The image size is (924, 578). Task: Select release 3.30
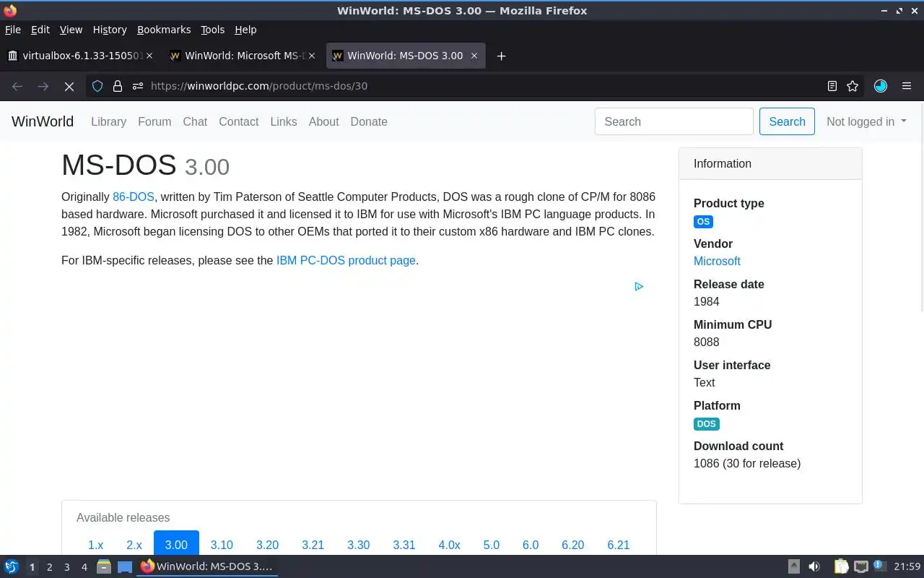click(x=358, y=545)
